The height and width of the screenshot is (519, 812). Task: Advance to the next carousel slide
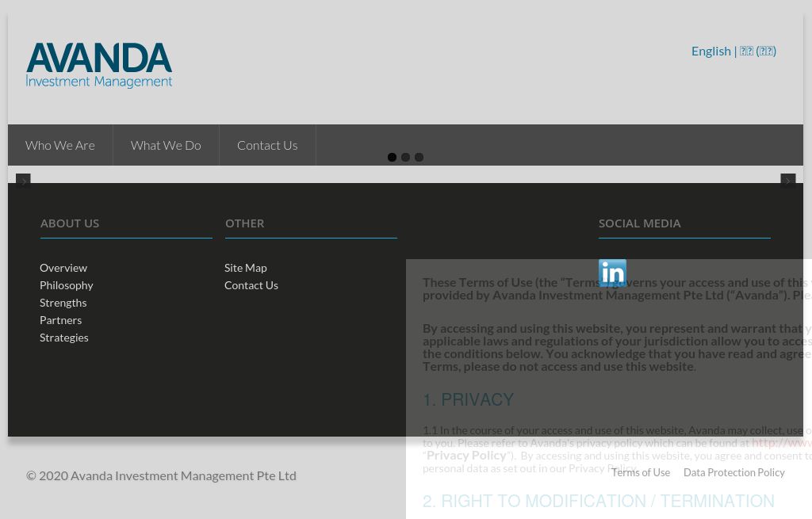[787, 181]
